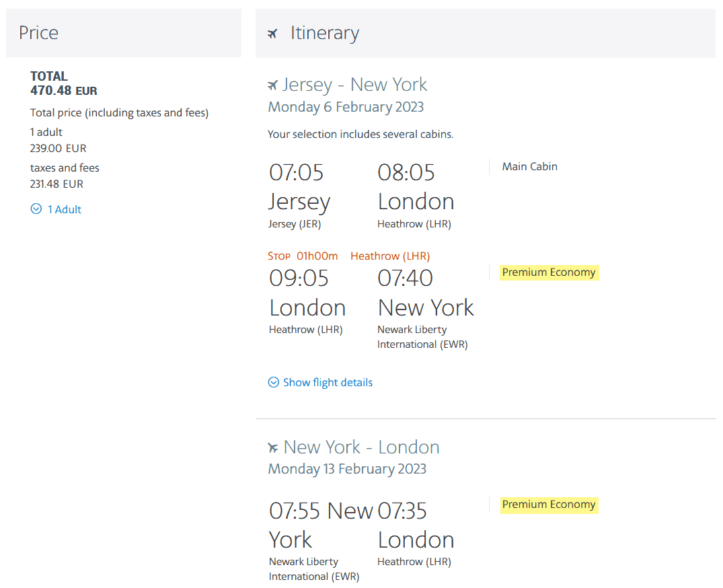Click the airplane icon beside Itinerary heading
This screenshot has width=723, height=588.
click(x=272, y=34)
